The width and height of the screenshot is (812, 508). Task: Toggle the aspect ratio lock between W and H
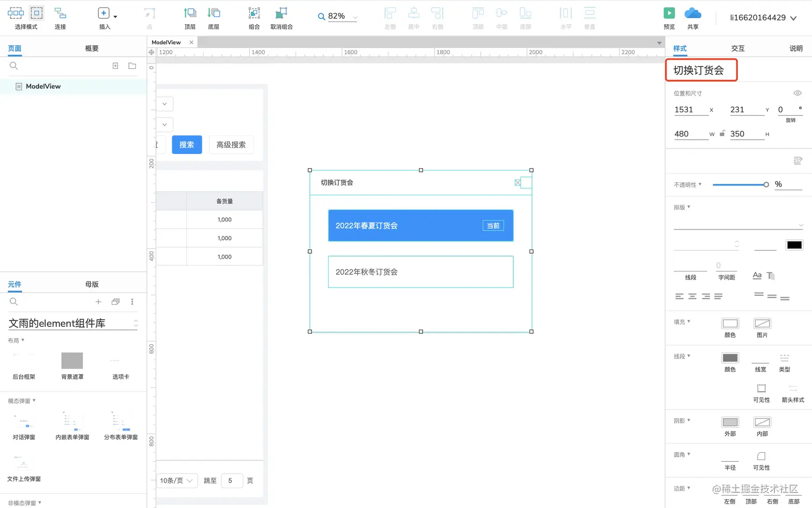(x=722, y=133)
